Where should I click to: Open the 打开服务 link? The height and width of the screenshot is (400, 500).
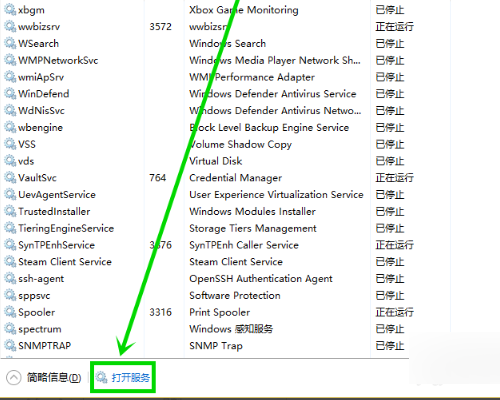(x=130, y=378)
